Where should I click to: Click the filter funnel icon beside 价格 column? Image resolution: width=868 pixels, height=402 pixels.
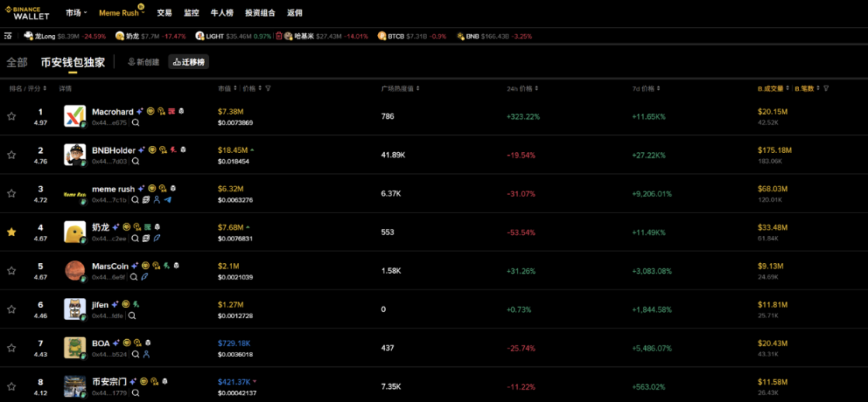click(268, 88)
